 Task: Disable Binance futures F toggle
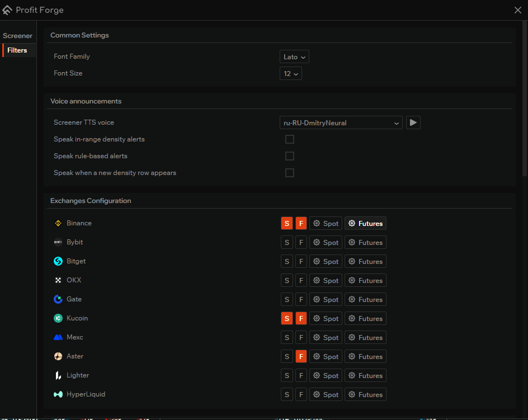[x=301, y=223]
